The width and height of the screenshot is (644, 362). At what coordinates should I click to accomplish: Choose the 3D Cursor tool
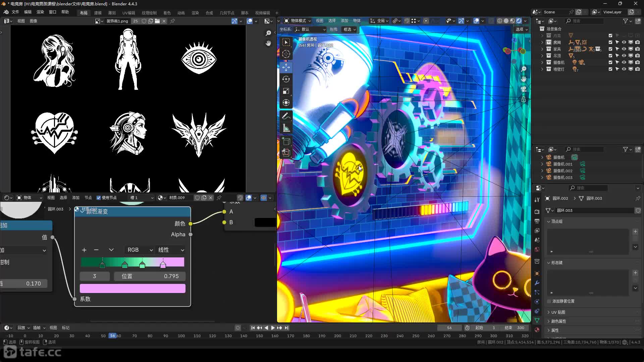(286, 54)
